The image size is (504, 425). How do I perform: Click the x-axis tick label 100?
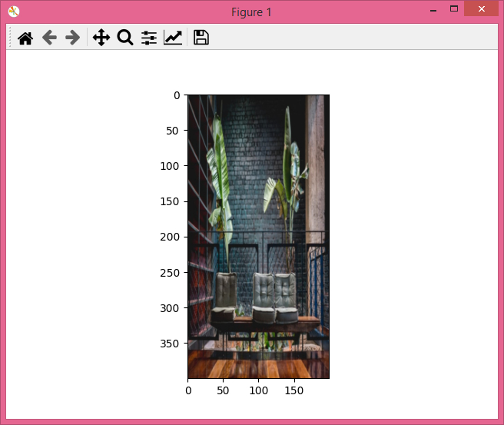coord(258,390)
